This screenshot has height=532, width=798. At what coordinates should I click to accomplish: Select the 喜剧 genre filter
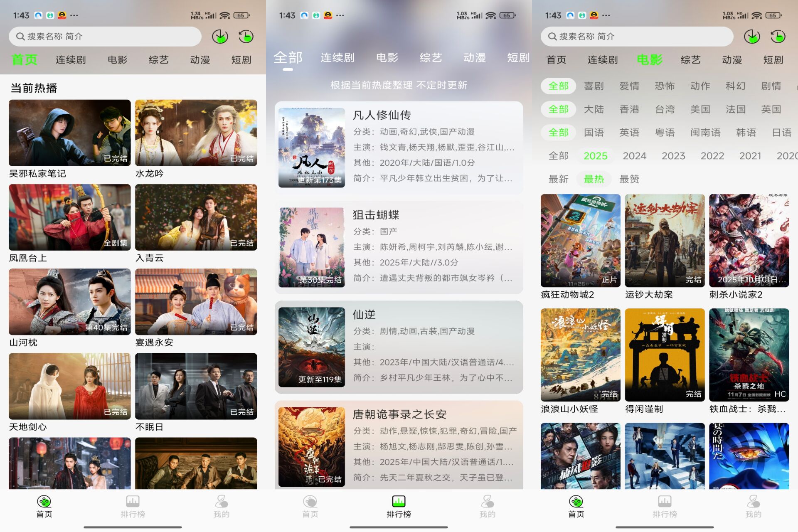pos(594,86)
